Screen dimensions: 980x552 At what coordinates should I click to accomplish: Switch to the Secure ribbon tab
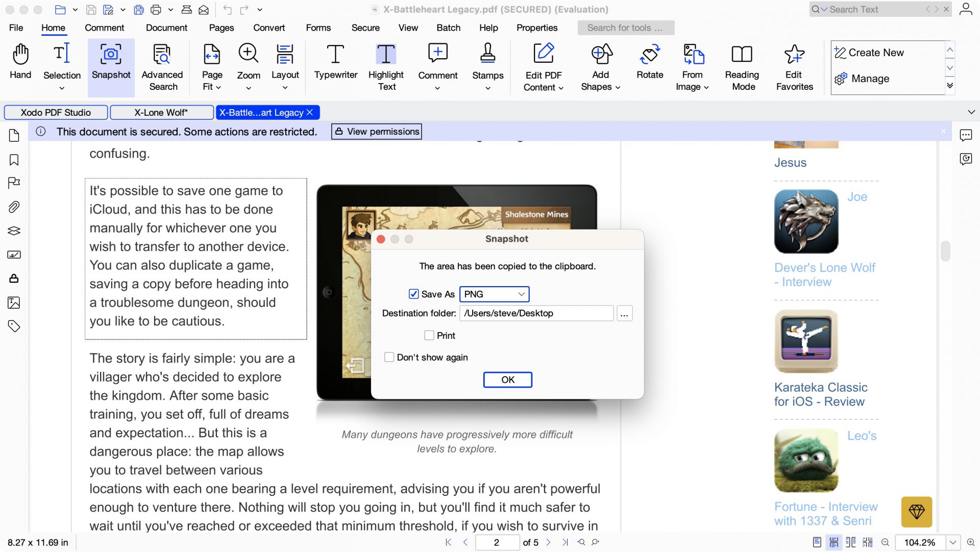coord(365,28)
